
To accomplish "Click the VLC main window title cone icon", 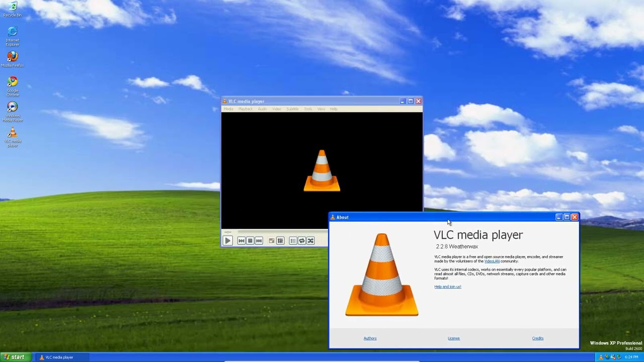I will point(225,102).
